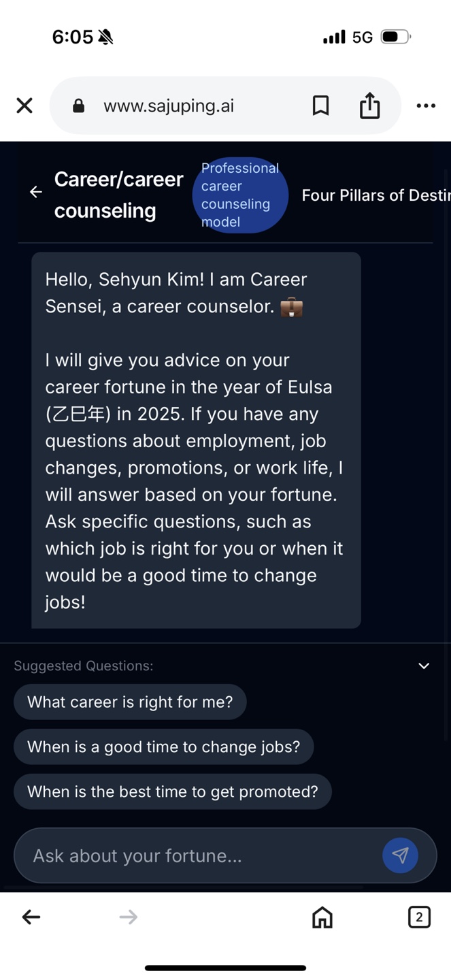Ask "What career is right for me?"
The height and width of the screenshot is (980, 451).
(x=130, y=702)
